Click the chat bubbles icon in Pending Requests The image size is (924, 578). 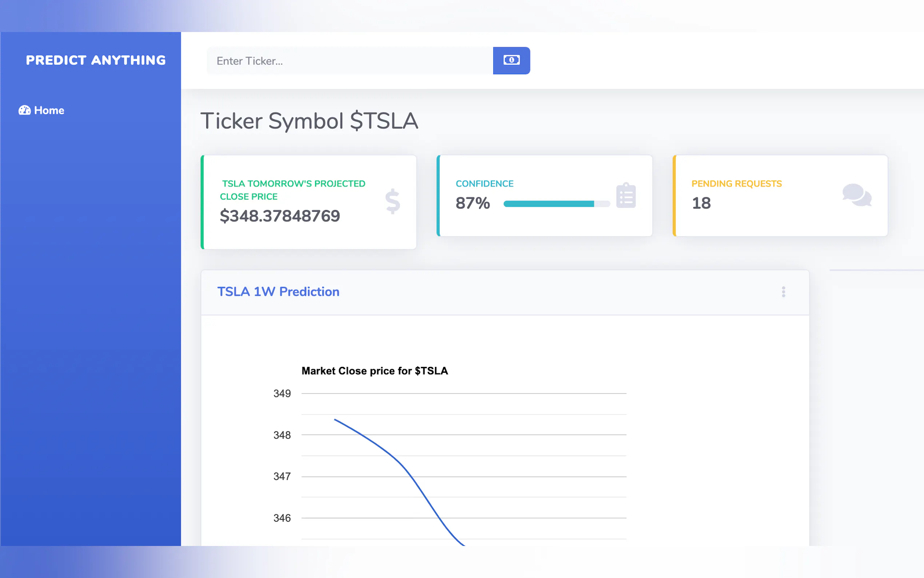tap(857, 195)
